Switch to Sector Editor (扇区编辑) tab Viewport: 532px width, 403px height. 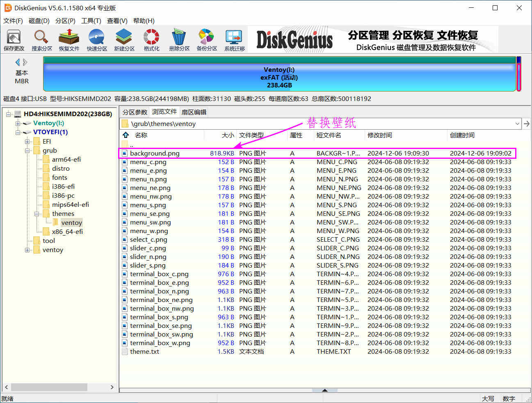coord(194,112)
